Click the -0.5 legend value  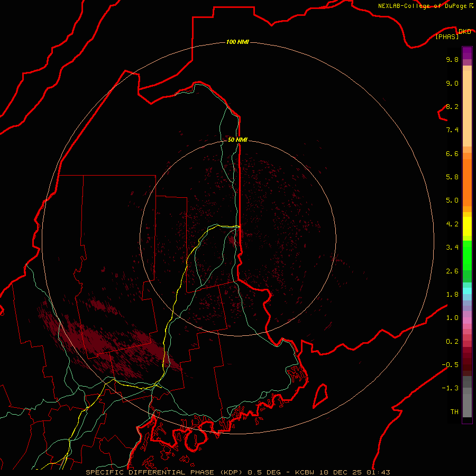pyautogui.click(x=450, y=365)
